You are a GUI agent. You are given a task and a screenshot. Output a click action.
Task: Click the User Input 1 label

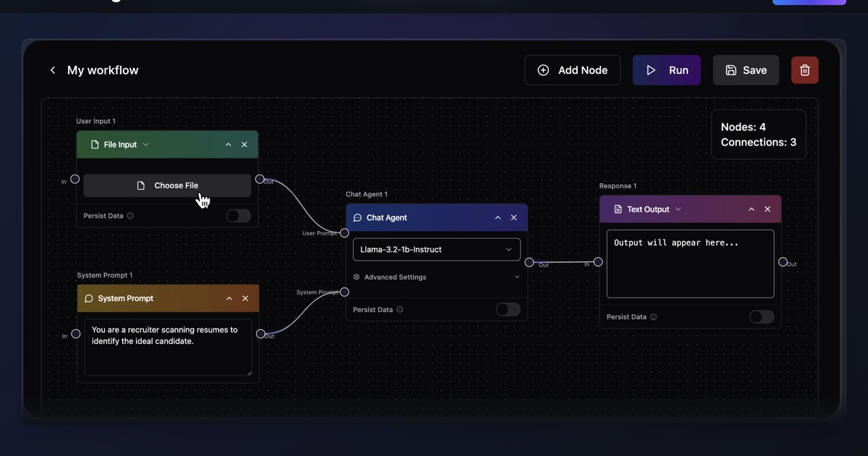pyautogui.click(x=95, y=122)
